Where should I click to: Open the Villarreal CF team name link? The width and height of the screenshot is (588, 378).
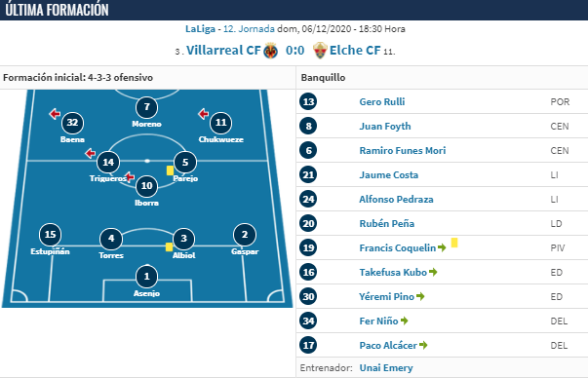[x=223, y=51]
